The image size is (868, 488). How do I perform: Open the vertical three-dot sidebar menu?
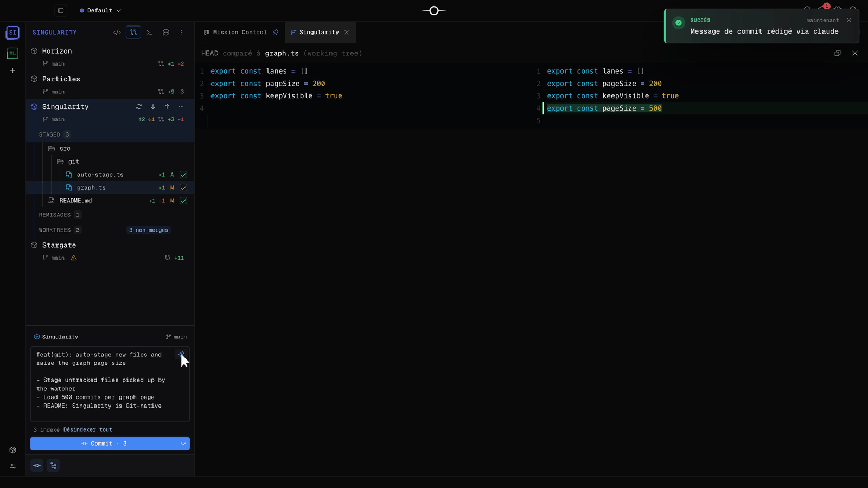click(x=181, y=33)
